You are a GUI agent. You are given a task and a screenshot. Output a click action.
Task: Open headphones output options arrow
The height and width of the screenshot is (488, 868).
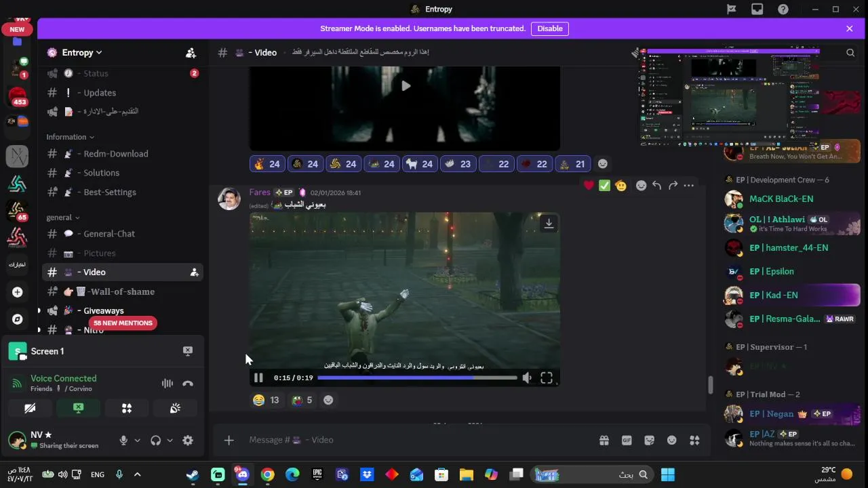170,441
